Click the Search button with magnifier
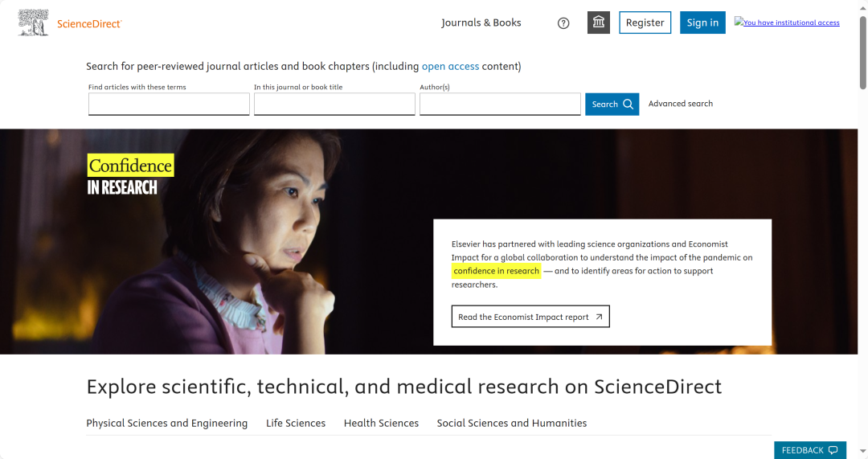Image resolution: width=868 pixels, height=459 pixels. [x=612, y=105]
